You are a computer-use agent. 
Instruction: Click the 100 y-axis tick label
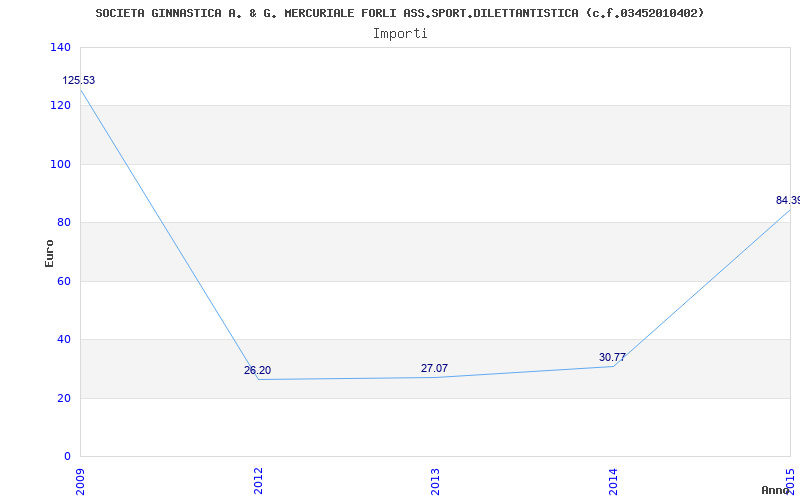coord(60,164)
